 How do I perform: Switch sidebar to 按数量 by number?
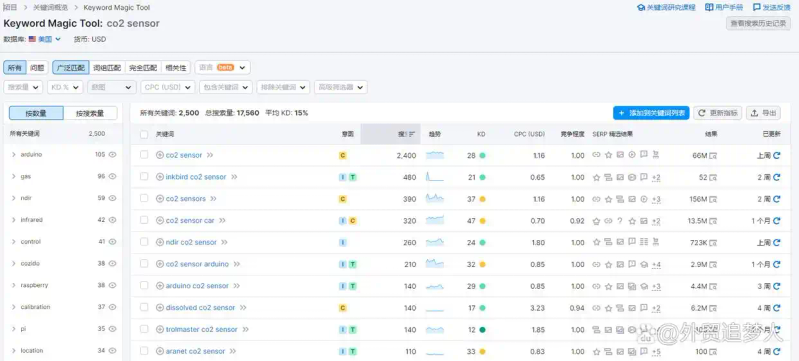(x=36, y=113)
